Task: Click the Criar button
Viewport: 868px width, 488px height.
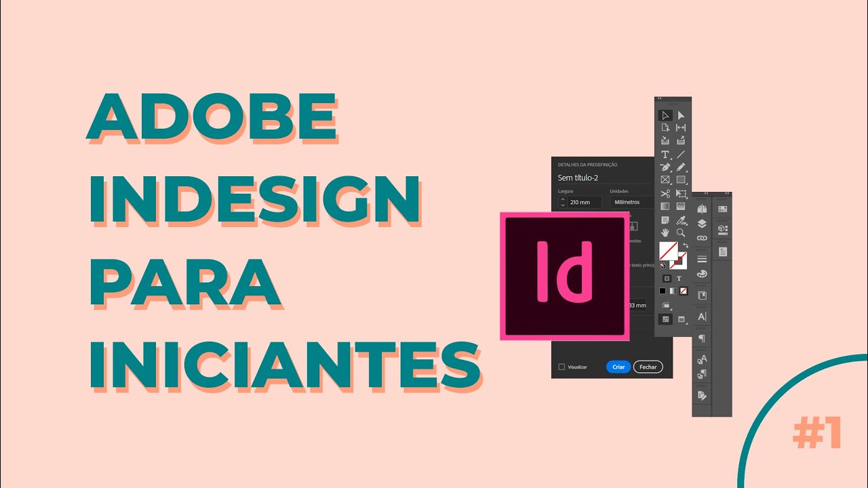Action: click(x=618, y=367)
